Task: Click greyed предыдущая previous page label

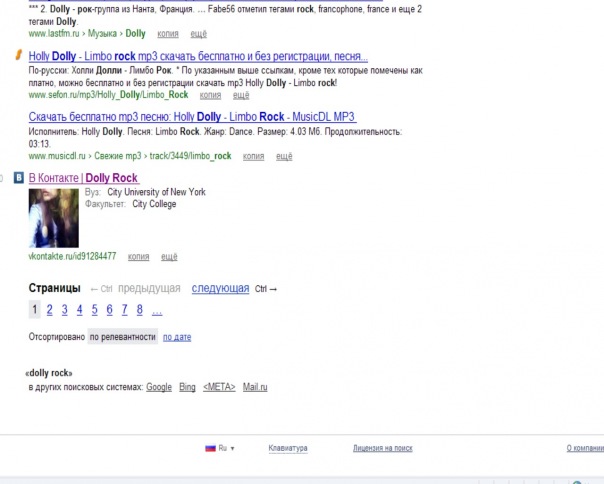Action: pos(149,289)
